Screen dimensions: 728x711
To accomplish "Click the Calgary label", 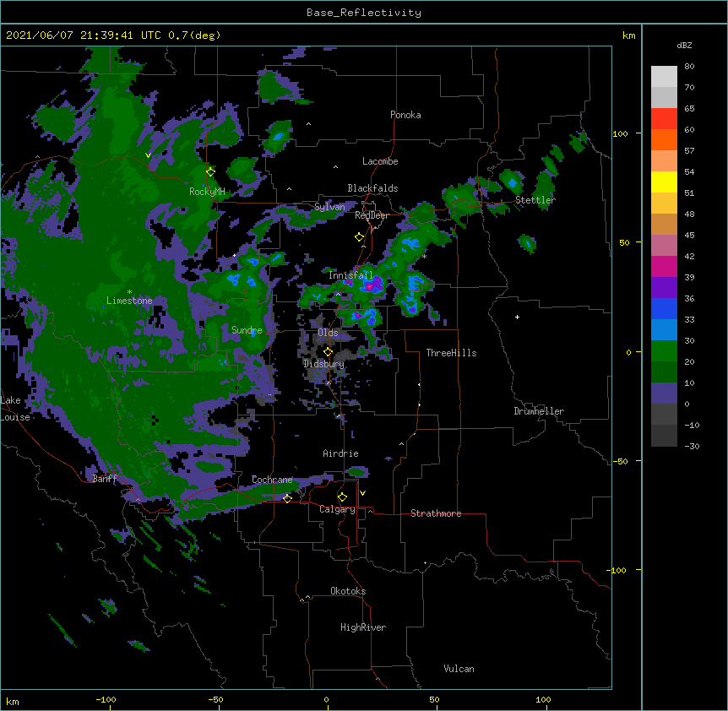I will [x=337, y=509].
